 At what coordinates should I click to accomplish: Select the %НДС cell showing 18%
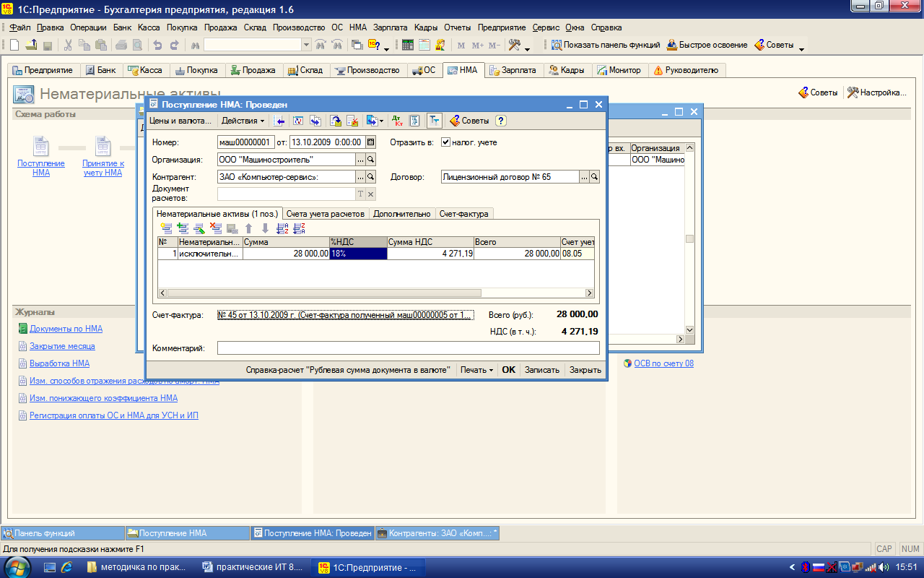click(x=358, y=254)
